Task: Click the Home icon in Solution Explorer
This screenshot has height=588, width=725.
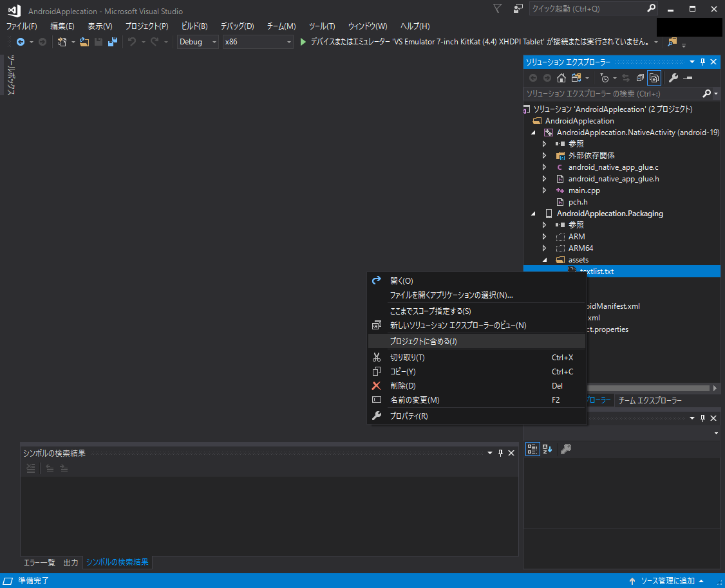Action: pos(561,78)
